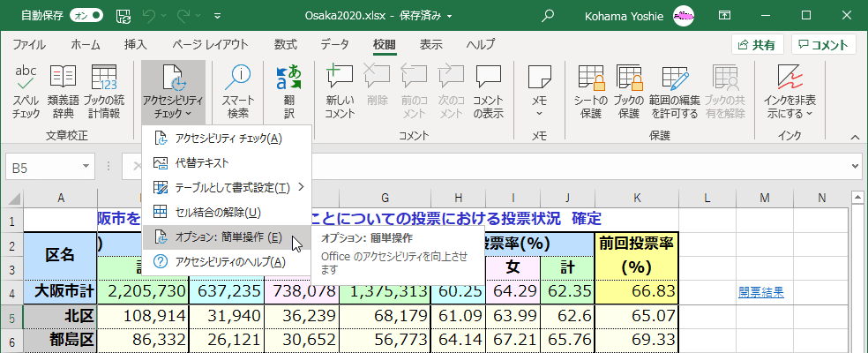Click ブックの保護 protect workbook
The width and height of the screenshot is (868, 353).
click(629, 92)
